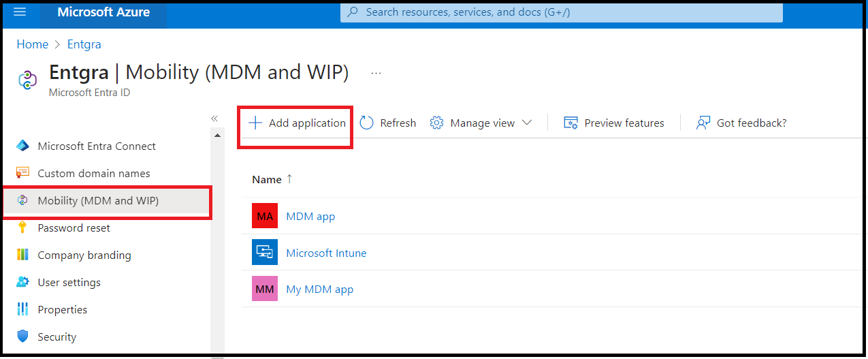Screen dimensions: 868x359
Task: Click the Microsoft Intune blue icon
Action: pyautogui.click(x=265, y=252)
